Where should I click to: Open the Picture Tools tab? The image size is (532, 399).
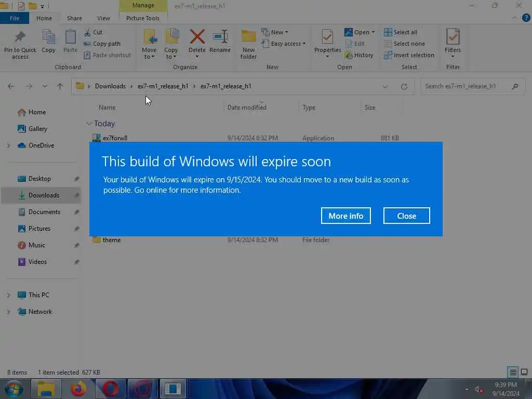143,18
